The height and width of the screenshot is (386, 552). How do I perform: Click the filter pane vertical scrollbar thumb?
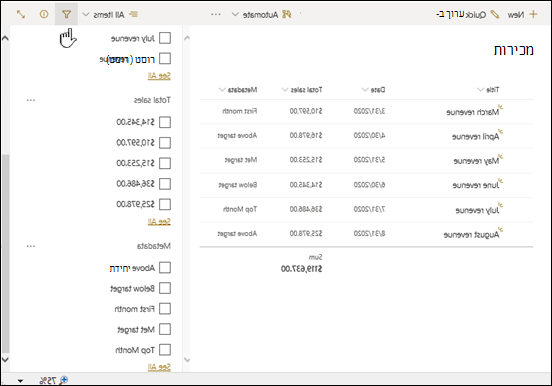tap(5, 254)
